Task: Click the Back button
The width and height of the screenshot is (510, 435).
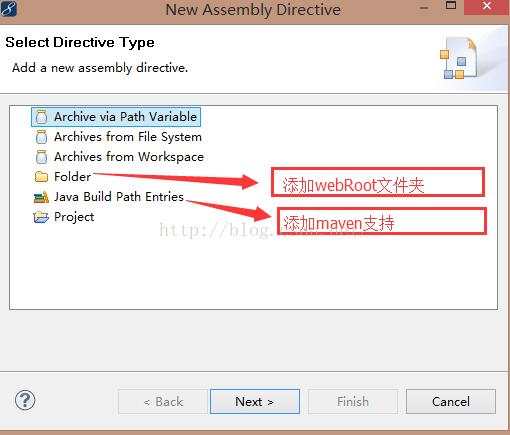Action: click(x=163, y=402)
